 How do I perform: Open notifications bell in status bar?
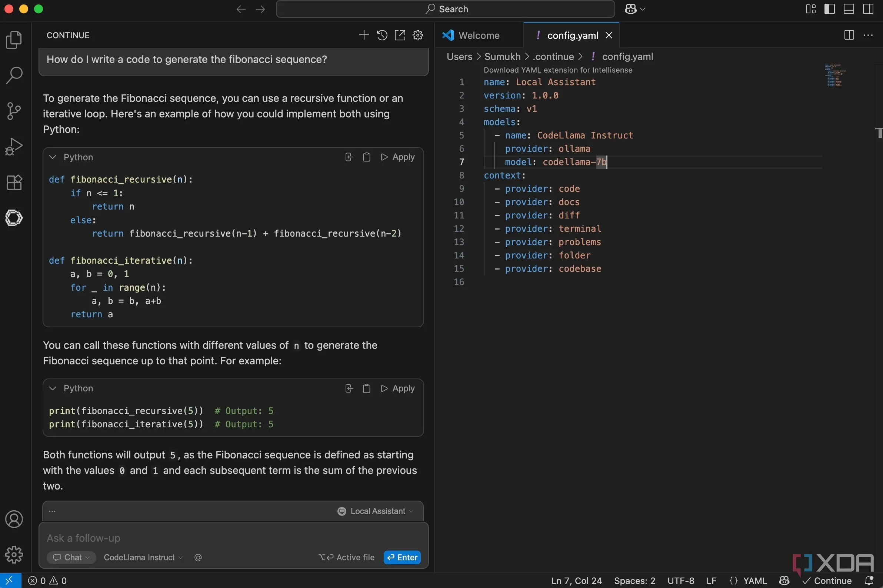(869, 581)
